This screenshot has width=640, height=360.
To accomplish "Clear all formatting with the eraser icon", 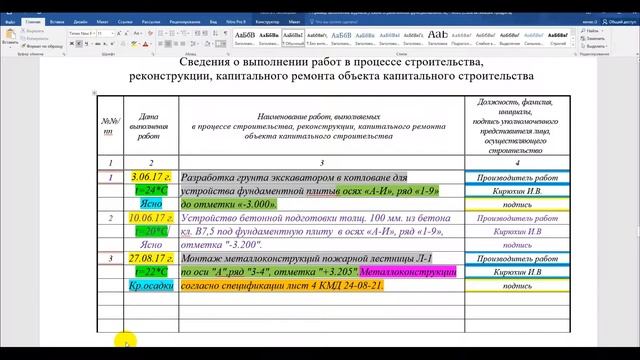I will (150, 33).
